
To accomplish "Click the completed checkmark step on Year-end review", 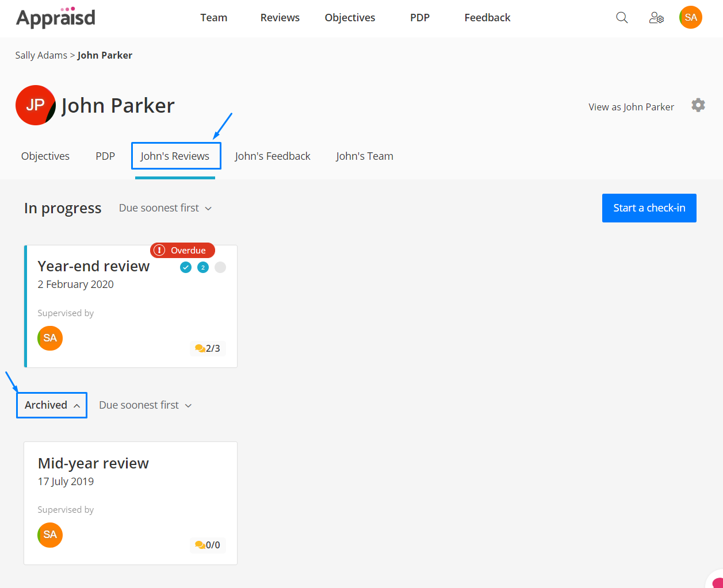I will [x=186, y=267].
